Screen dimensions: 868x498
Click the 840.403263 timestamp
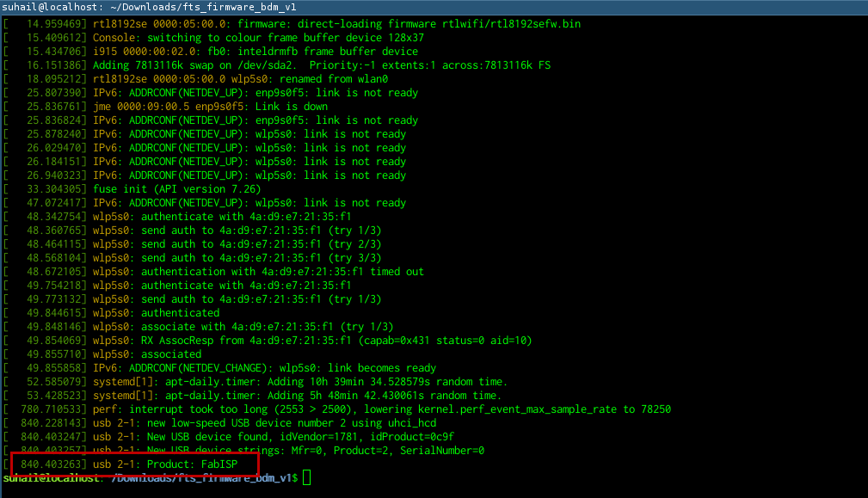[x=53, y=464]
